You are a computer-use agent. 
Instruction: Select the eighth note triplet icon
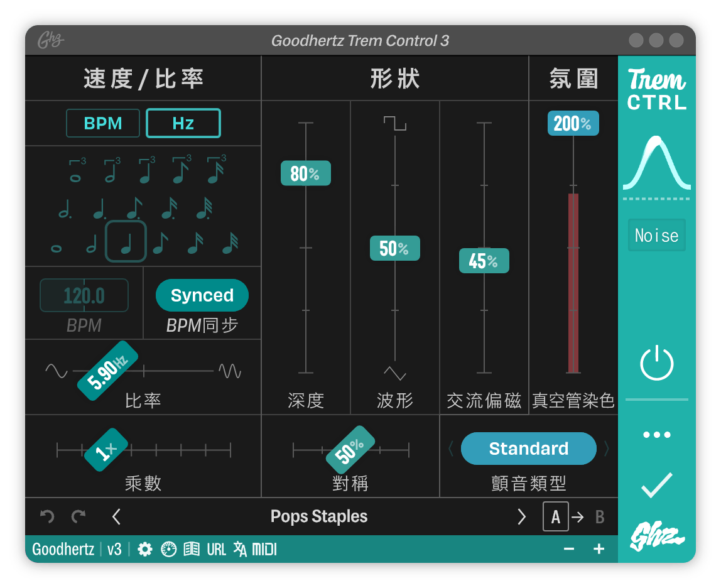click(x=181, y=170)
